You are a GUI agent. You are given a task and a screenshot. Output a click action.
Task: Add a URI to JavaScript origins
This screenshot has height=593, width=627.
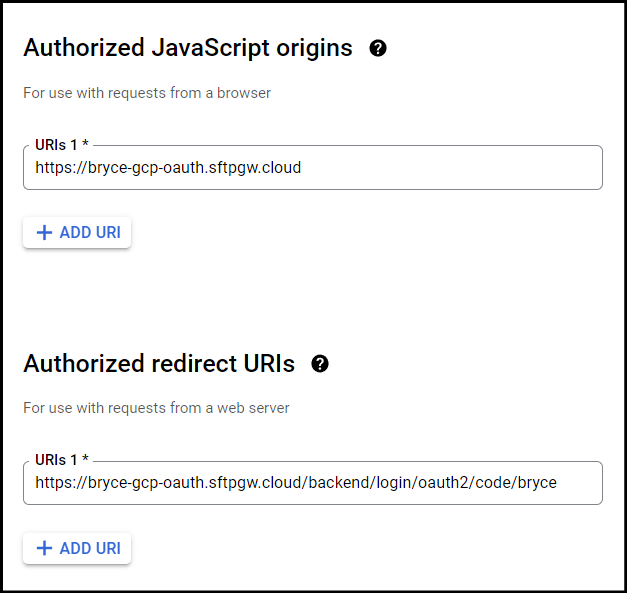pos(77,232)
